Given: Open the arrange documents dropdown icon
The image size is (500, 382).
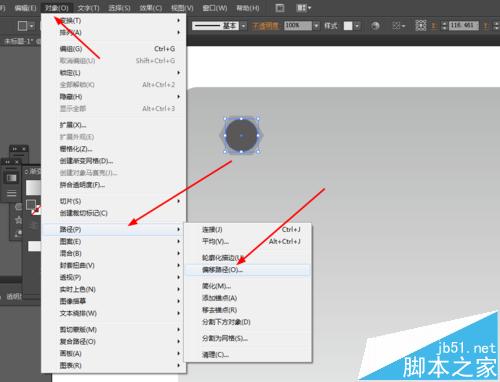Looking at the screenshot, I should tap(303, 8).
